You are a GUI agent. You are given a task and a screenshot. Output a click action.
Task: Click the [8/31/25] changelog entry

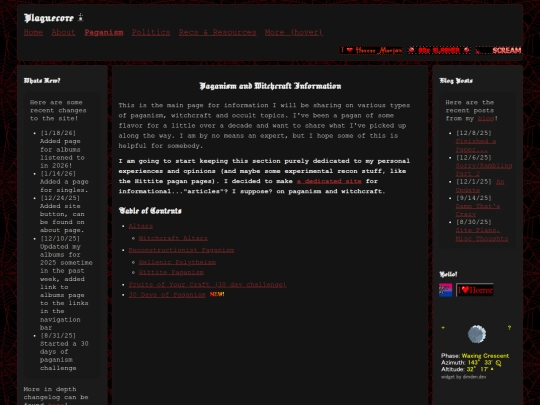tap(64, 352)
